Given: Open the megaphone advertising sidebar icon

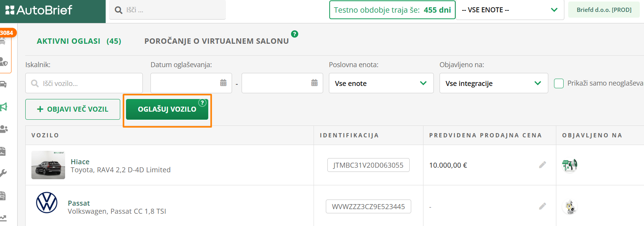Looking at the screenshot, I should (4, 107).
